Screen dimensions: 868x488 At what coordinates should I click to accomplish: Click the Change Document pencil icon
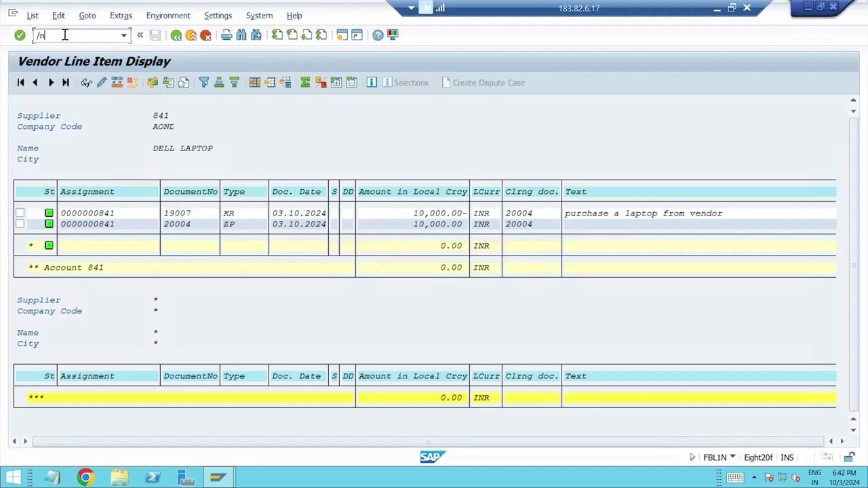102,83
